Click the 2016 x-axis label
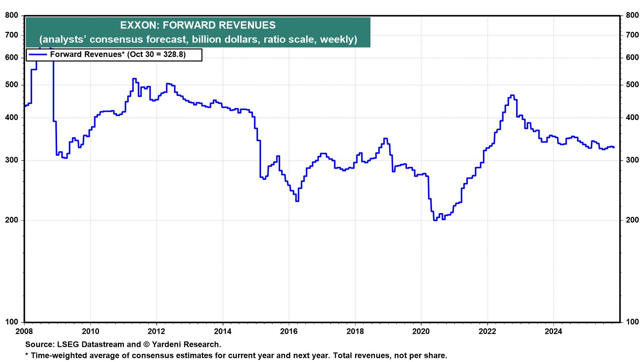The width and height of the screenshot is (644, 362). click(289, 332)
